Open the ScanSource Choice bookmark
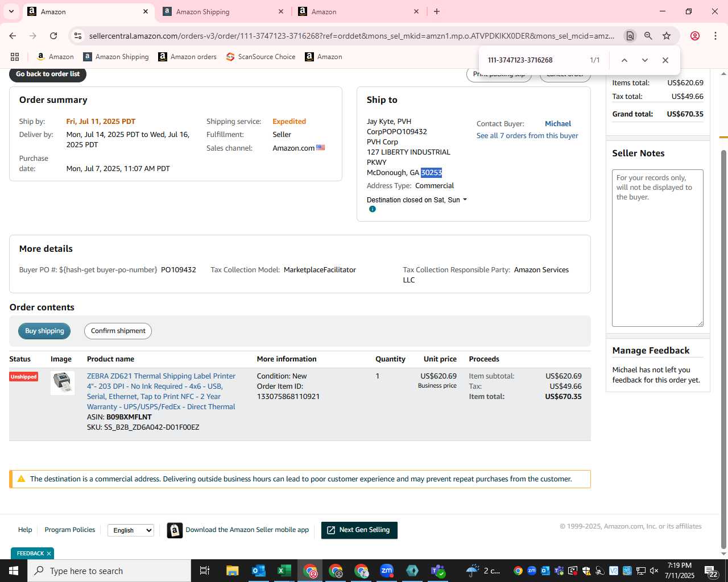 click(261, 57)
